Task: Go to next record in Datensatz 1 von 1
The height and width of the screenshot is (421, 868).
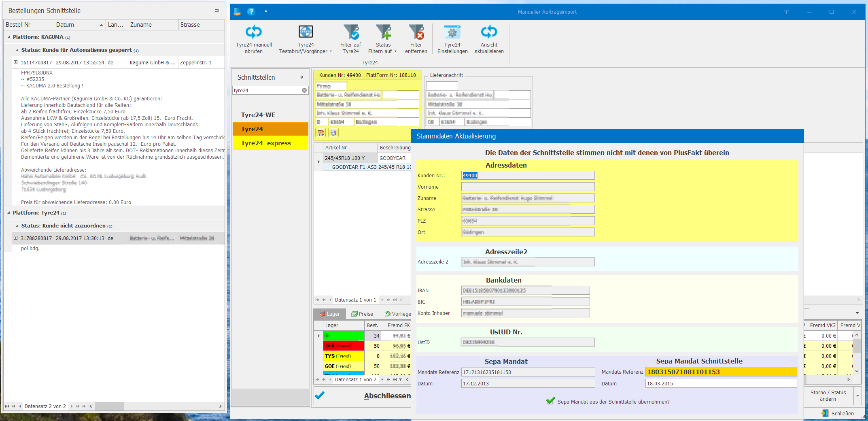Action: [382, 300]
